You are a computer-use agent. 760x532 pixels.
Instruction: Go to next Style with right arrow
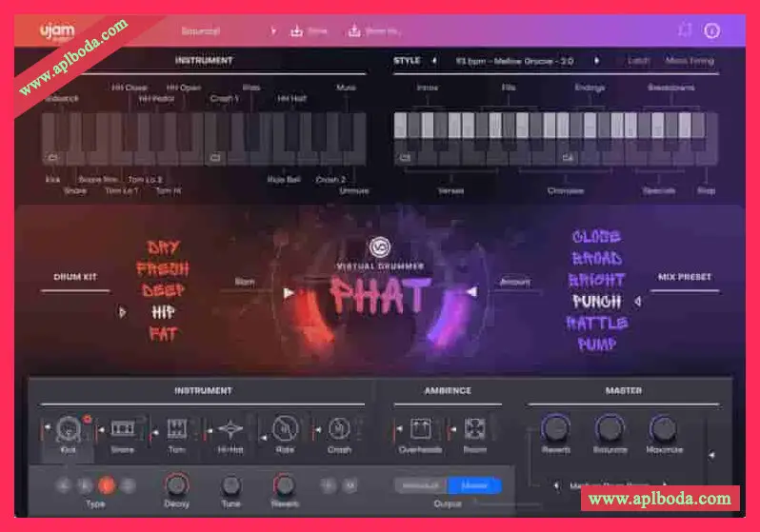596,61
